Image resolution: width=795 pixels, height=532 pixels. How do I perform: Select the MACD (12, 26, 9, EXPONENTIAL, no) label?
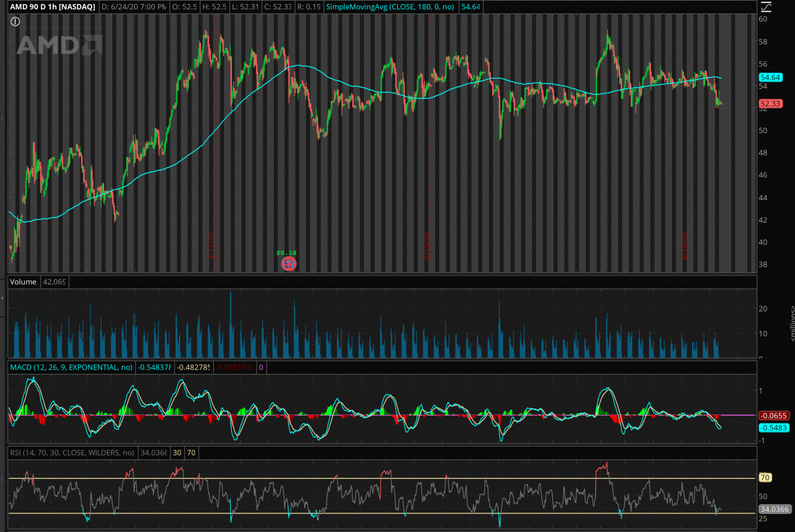[72, 367]
